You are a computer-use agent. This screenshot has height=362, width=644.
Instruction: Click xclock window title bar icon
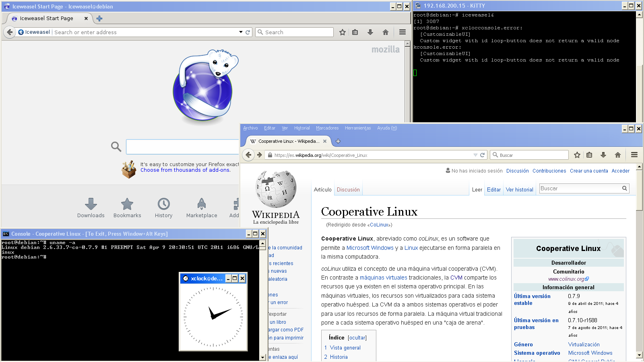186,278
